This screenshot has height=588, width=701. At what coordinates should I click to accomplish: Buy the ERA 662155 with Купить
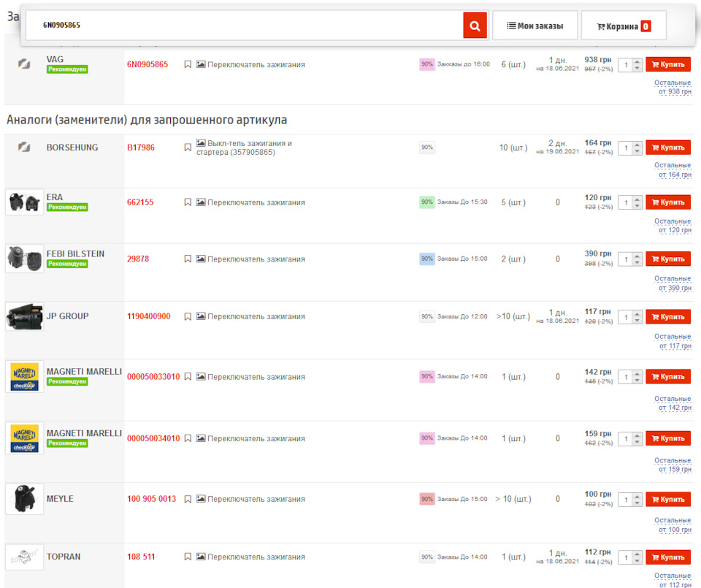[x=668, y=202]
